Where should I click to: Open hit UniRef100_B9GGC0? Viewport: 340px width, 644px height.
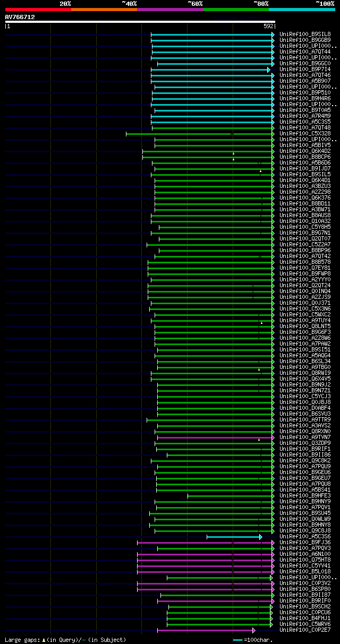305,64
